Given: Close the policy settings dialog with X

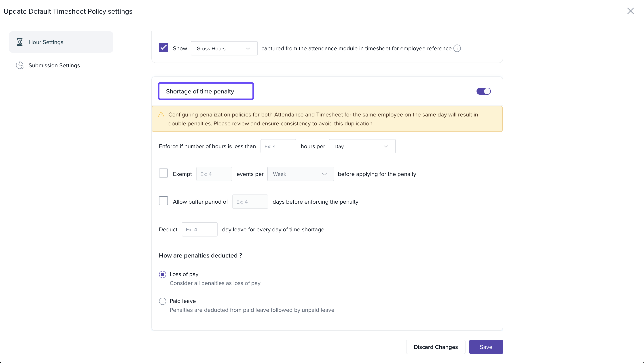Looking at the screenshot, I should (630, 11).
